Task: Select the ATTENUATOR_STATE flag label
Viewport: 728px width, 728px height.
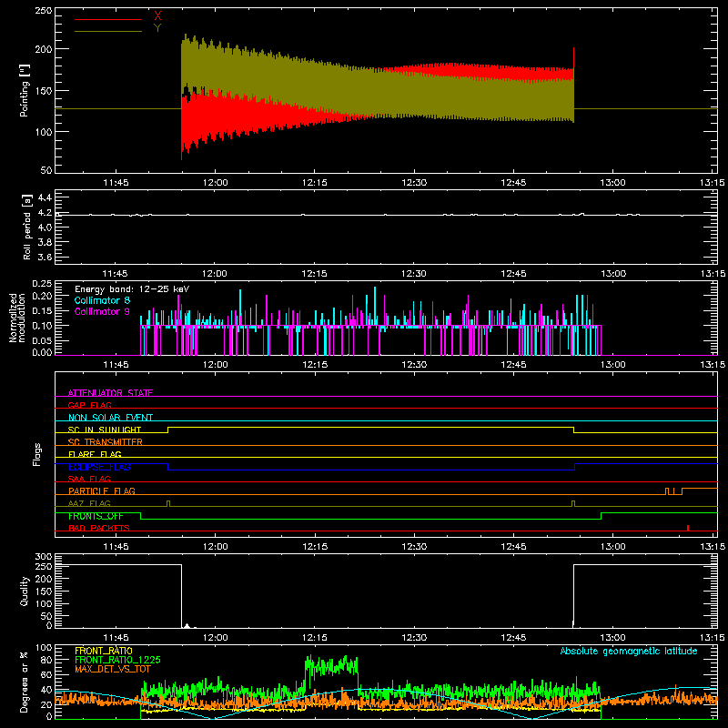Action: point(110,393)
